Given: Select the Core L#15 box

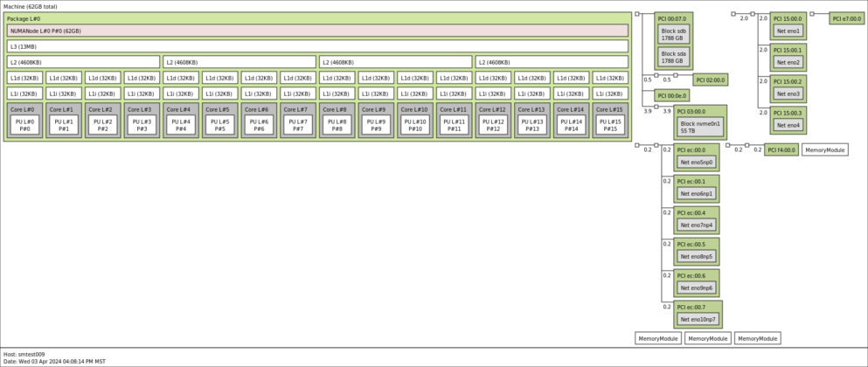Looking at the screenshot, I should pos(610,121).
